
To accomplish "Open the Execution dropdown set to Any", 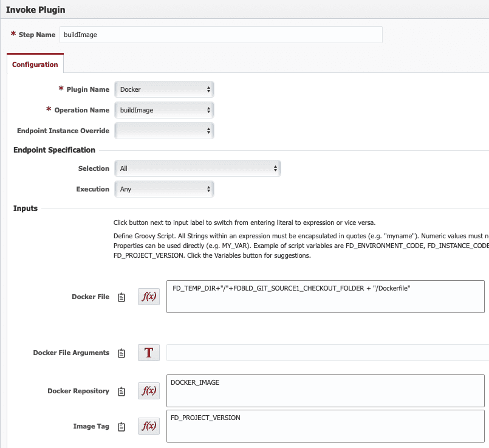I will pos(164,189).
